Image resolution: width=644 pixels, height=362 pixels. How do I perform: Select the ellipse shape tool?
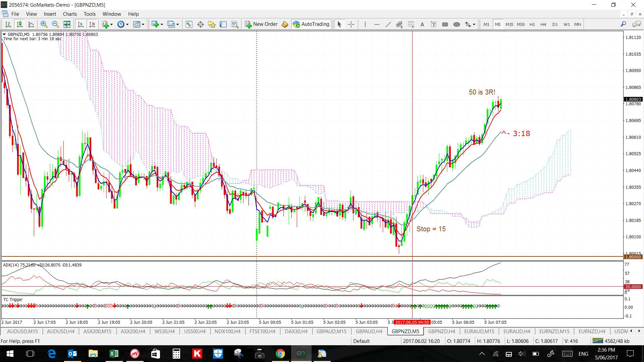tap(457, 24)
